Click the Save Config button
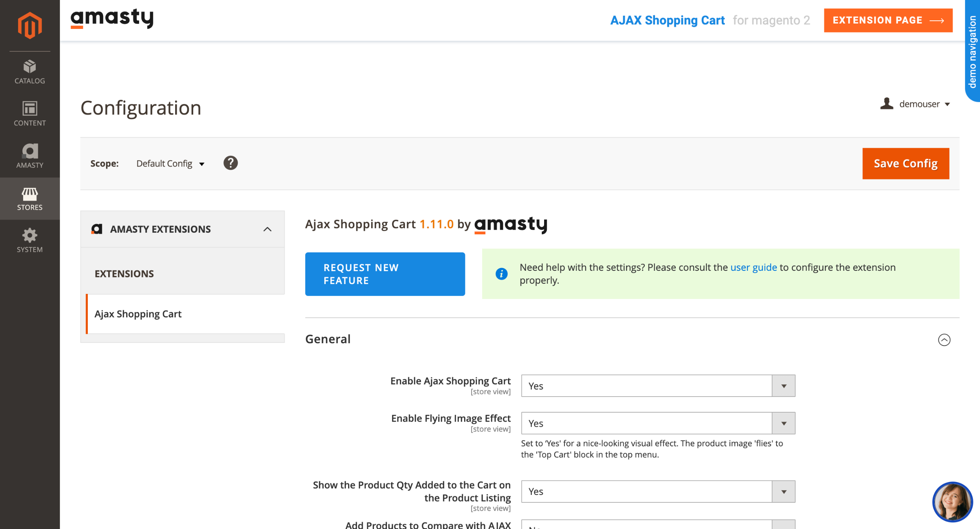The height and width of the screenshot is (529, 980). (x=906, y=163)
